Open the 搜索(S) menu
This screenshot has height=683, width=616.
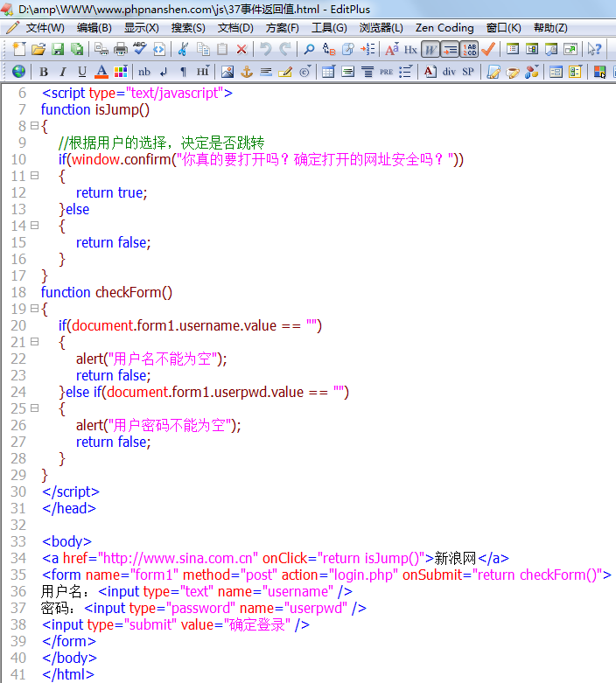188,28
